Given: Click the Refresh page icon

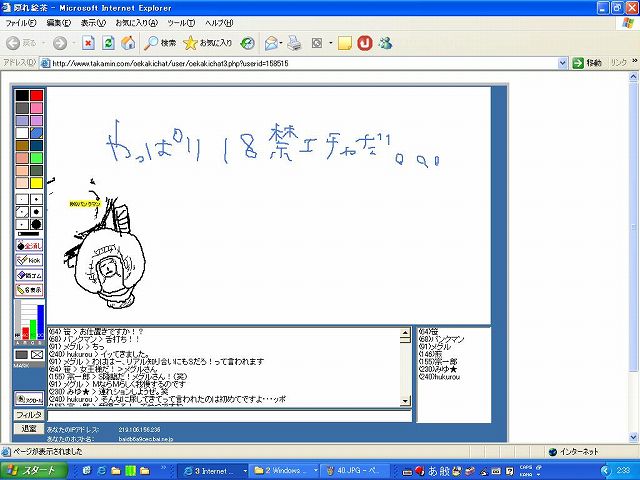Looking at the screenshot, I should click(108, 43).
